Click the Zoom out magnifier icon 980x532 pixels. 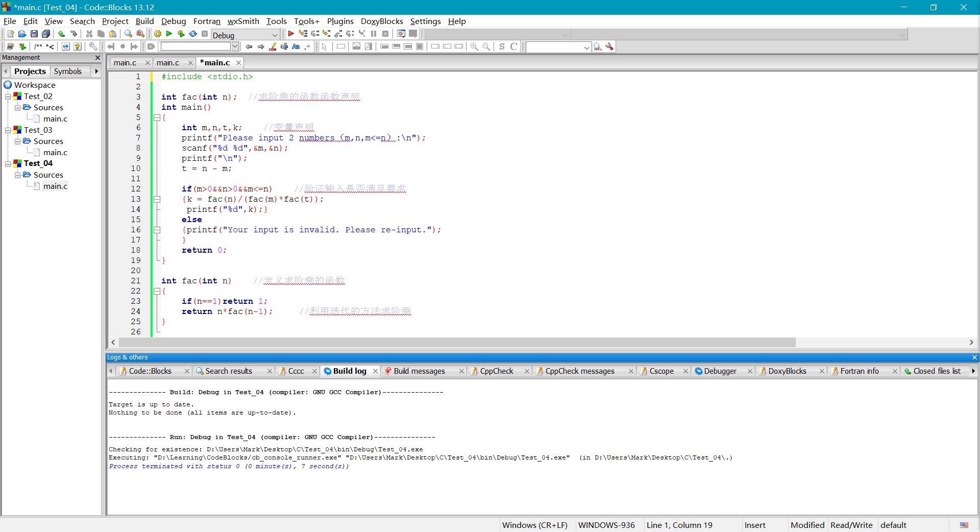pyautogui.click(x=486, y=46)
